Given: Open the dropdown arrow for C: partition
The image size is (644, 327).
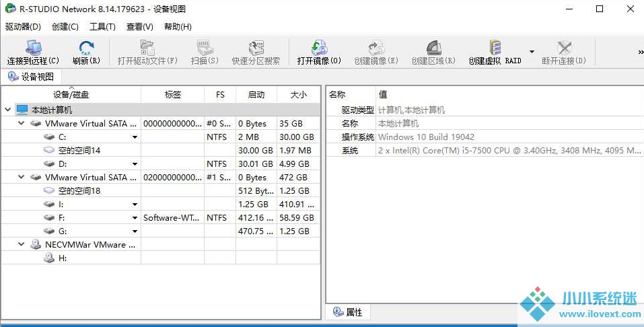Looking at the screenshot, I should [x=135, y=137].
